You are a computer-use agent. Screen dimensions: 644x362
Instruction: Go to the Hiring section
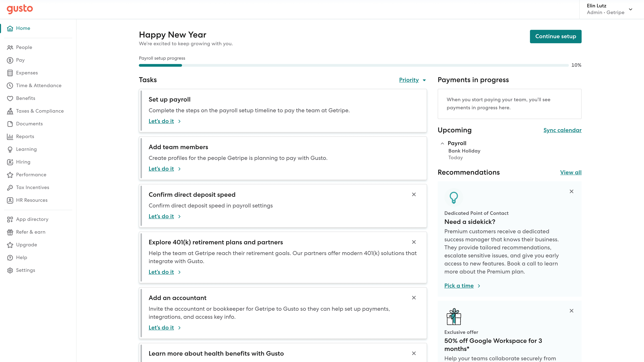tap(23, 162)
